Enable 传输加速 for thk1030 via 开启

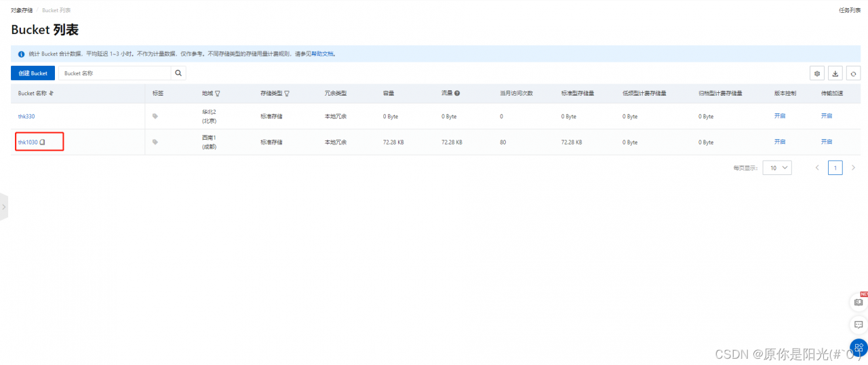[827, 142]
